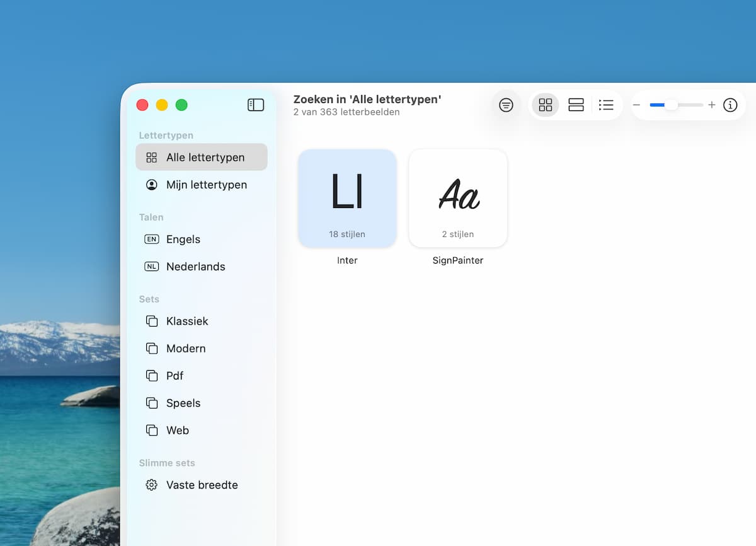The height and width of the screenshot is (546, 756).
Task: Adjust the preview size slider
Action: tap(672, 105)
